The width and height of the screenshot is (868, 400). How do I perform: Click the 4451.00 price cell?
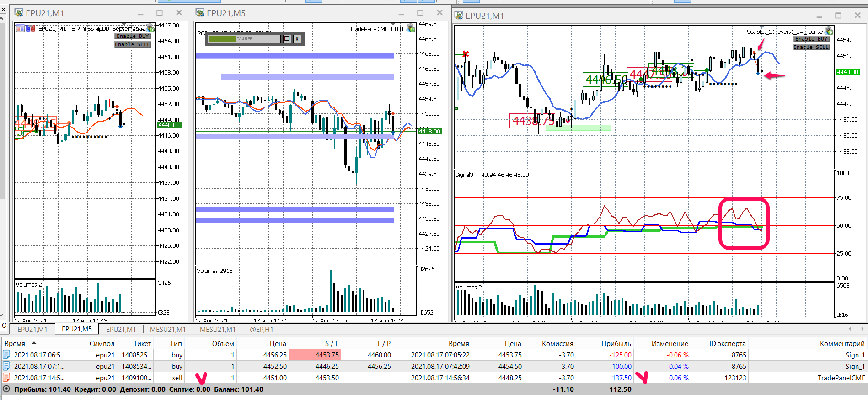263,378
